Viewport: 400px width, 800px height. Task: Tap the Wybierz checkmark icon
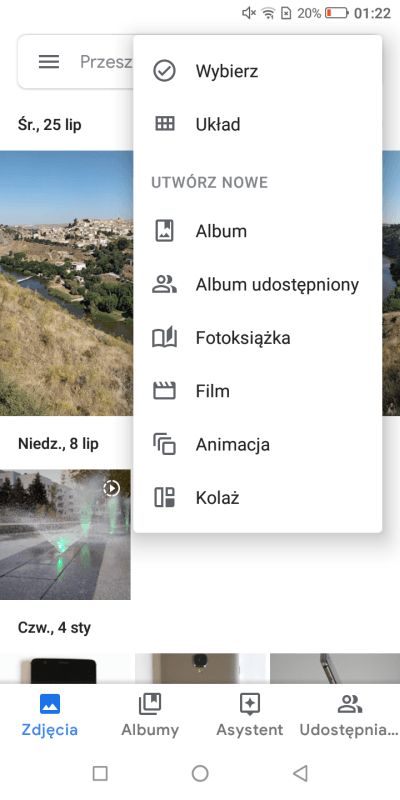click(x=164, y=71)
